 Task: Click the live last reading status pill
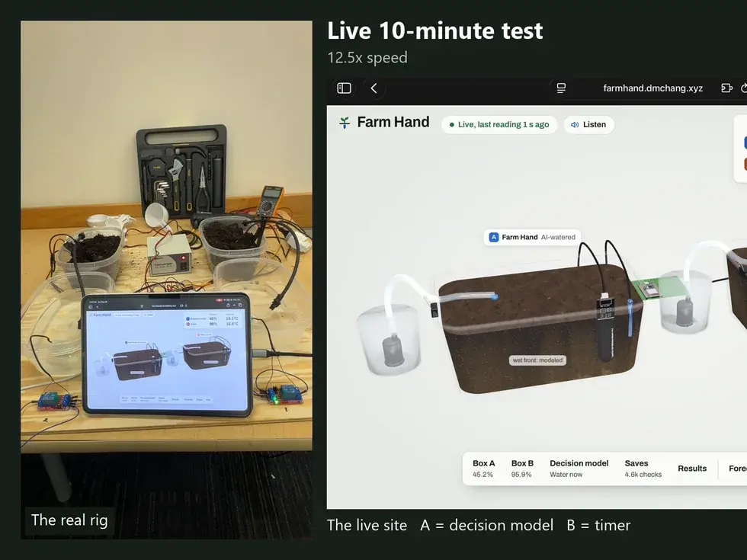pos(499,125)
